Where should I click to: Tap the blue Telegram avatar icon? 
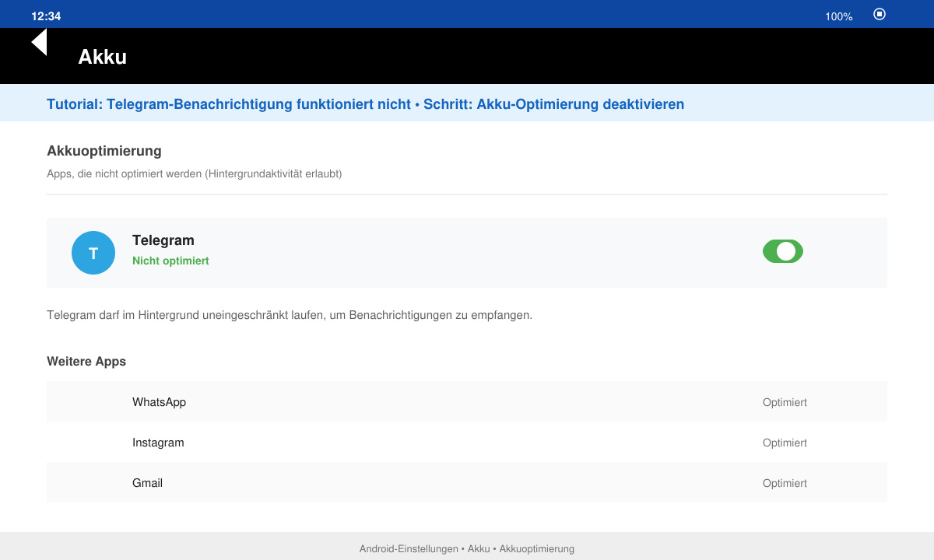pos(93,253)
